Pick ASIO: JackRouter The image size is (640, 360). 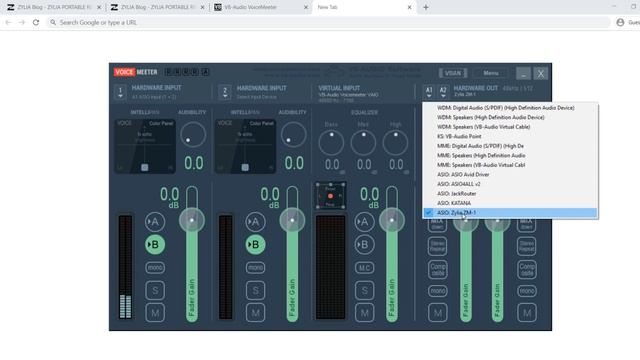510,193
